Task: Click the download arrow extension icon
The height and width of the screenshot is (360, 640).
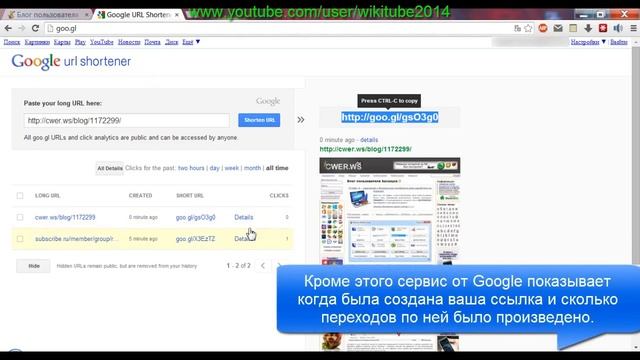Action: [588, 28]
